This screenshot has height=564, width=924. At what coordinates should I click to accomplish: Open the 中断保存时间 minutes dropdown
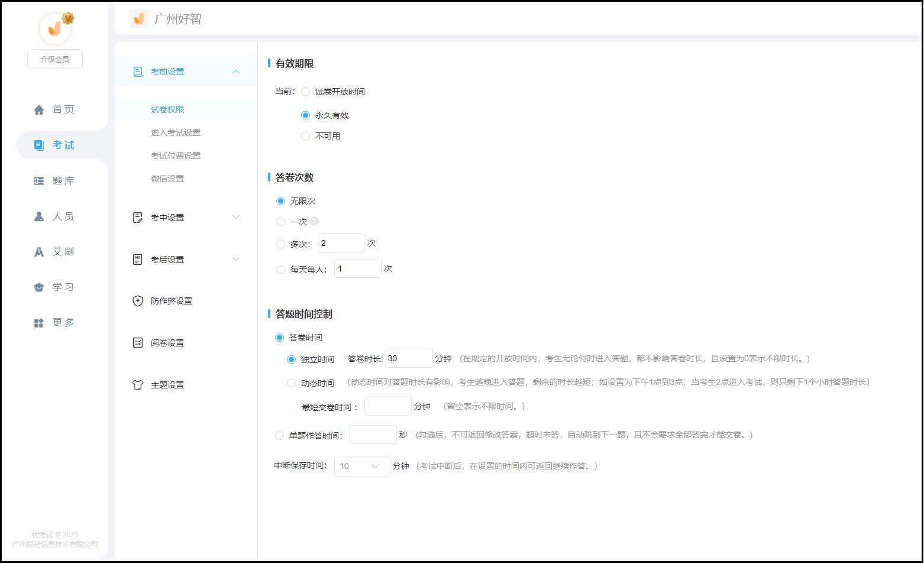(361, 466)
